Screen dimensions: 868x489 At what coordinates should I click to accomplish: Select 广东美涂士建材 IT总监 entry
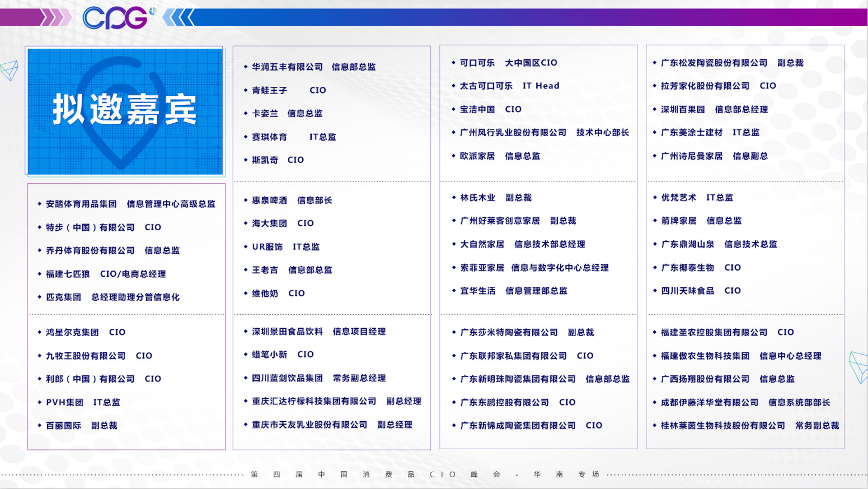coord(710,132)
